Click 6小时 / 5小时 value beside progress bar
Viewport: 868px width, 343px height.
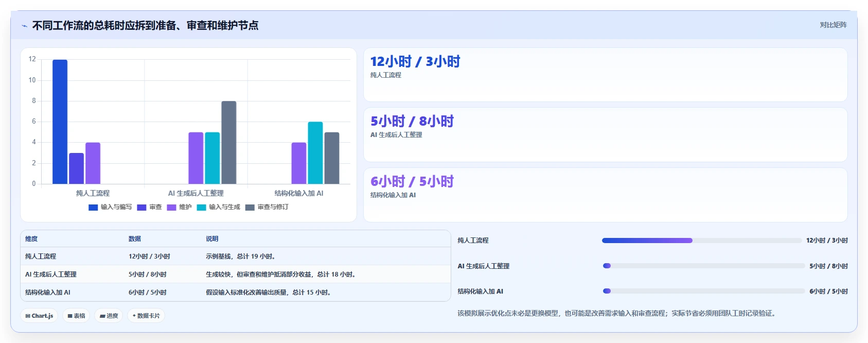click(828, 291)
